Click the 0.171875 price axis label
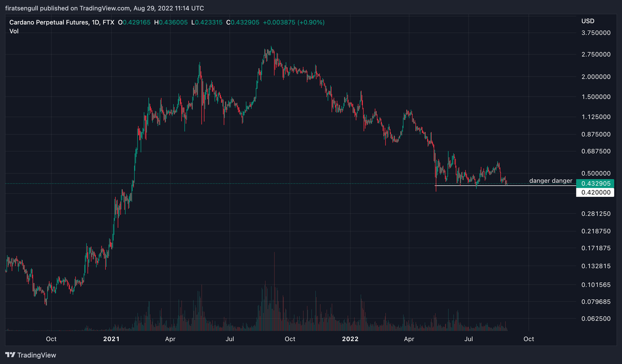Screen dimensions: 622x364 point(596,248)
